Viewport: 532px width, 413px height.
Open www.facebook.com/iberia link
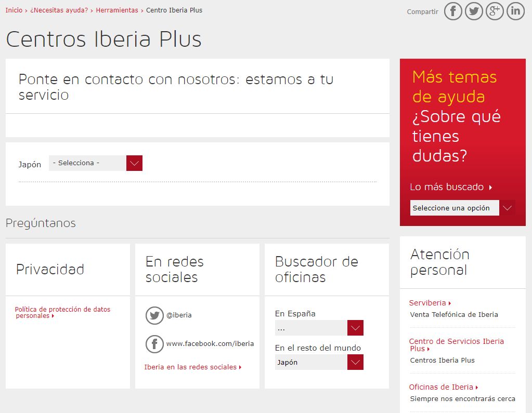tap(210, 343)
